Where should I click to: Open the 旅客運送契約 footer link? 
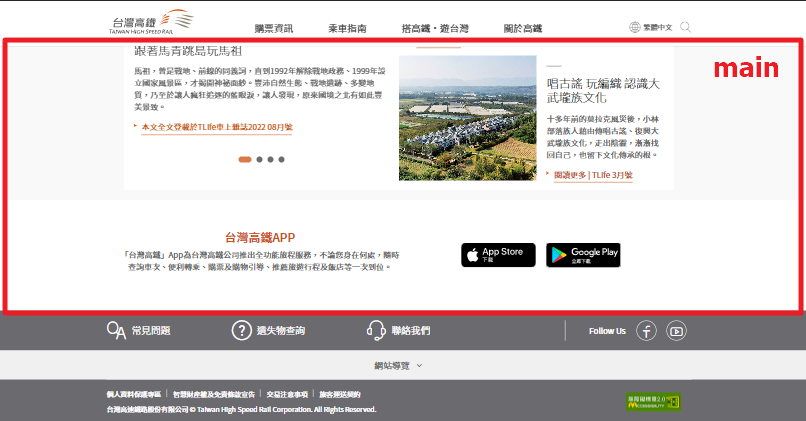pyautogui.click(x=340, y=394)
